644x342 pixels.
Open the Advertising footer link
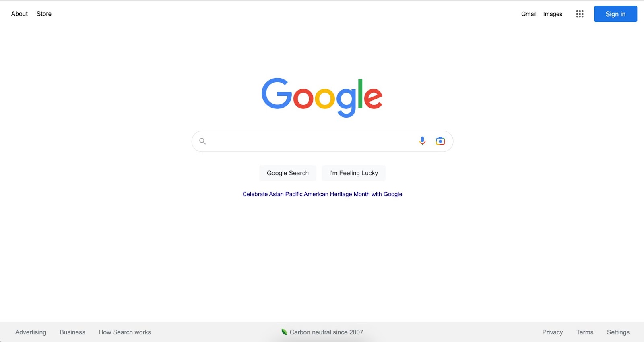(31, 332)
